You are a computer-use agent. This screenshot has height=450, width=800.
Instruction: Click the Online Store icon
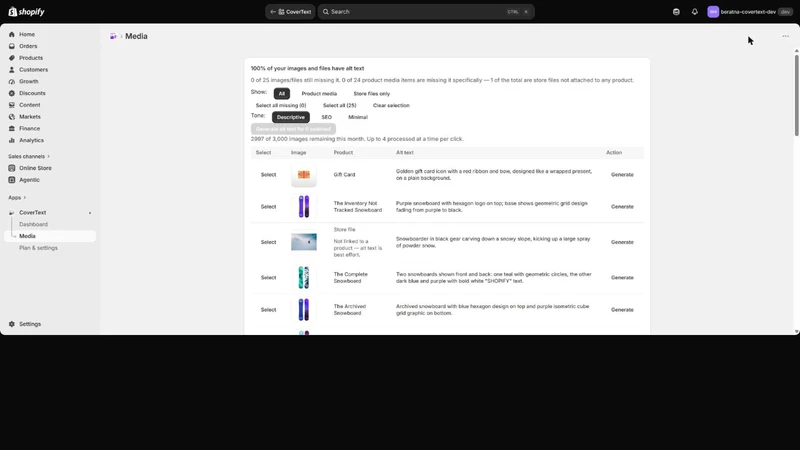click(x=12, y=168)
